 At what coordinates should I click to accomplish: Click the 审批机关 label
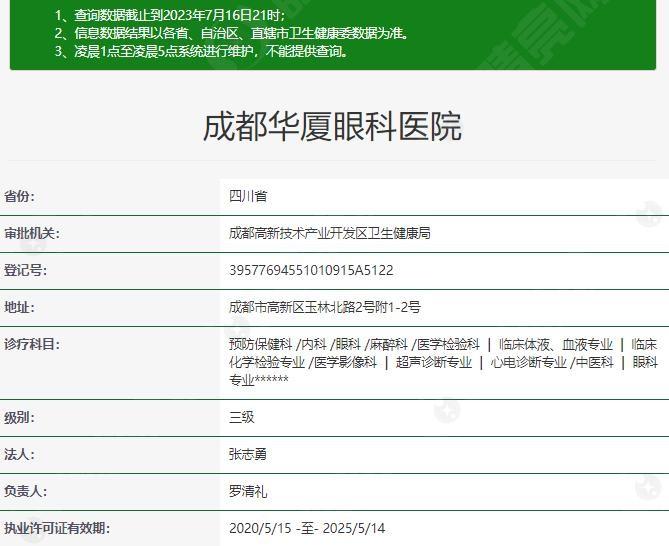point(32,234)
